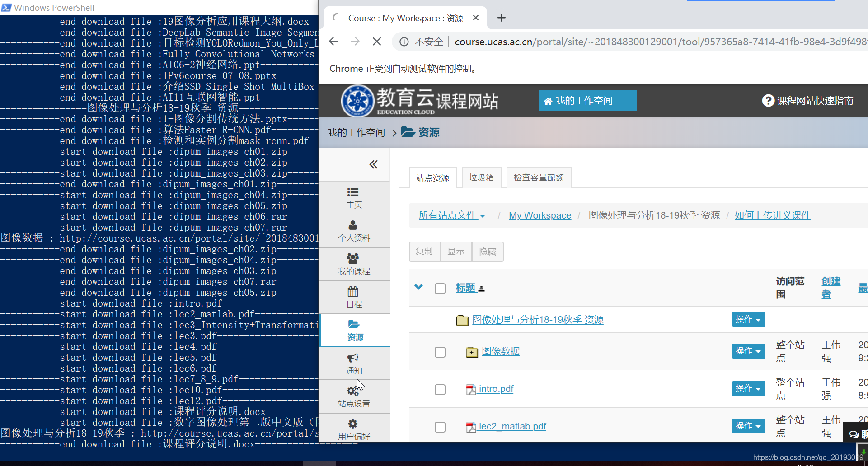Open 用户偏好 preferences in sidebar
The width and height of the screenshot is (868, 466).
coord(354,429)
